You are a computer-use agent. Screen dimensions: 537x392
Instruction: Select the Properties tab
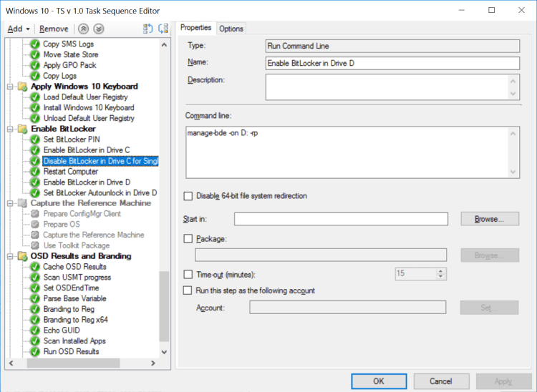[x=195, y=28]
